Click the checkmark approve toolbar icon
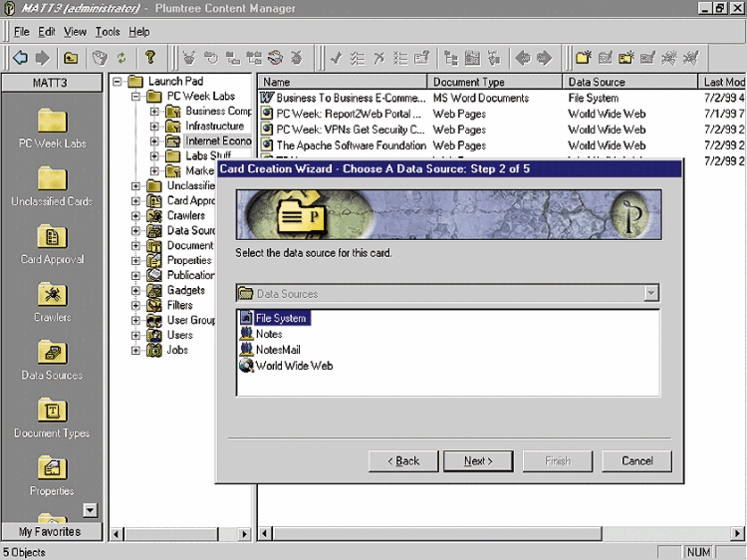This screenshot has width=747, height=560. (336, 58)
